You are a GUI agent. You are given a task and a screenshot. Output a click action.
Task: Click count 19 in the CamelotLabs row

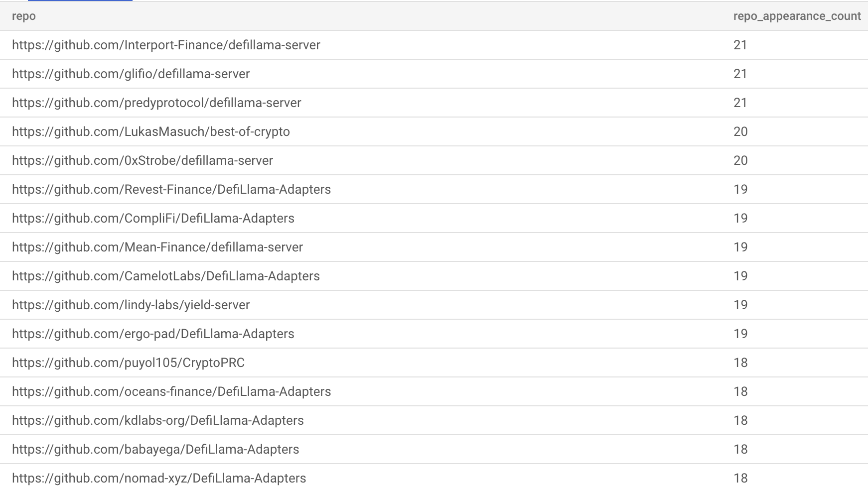pos(740,276)
